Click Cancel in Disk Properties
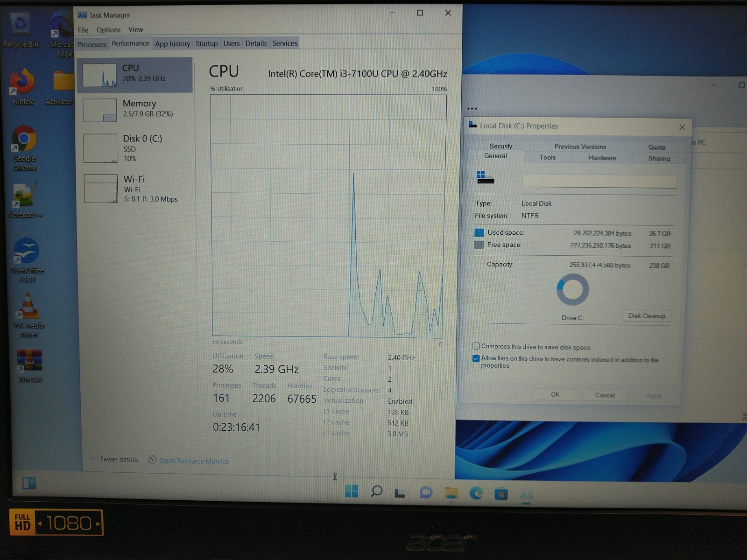 605,395
